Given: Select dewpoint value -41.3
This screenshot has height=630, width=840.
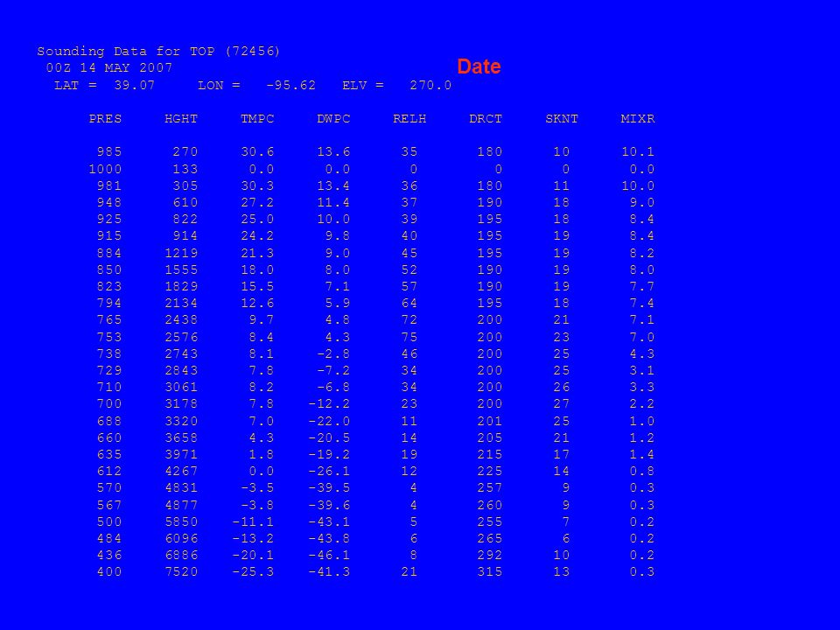Looking at the screenshot, I should [329, 571].
